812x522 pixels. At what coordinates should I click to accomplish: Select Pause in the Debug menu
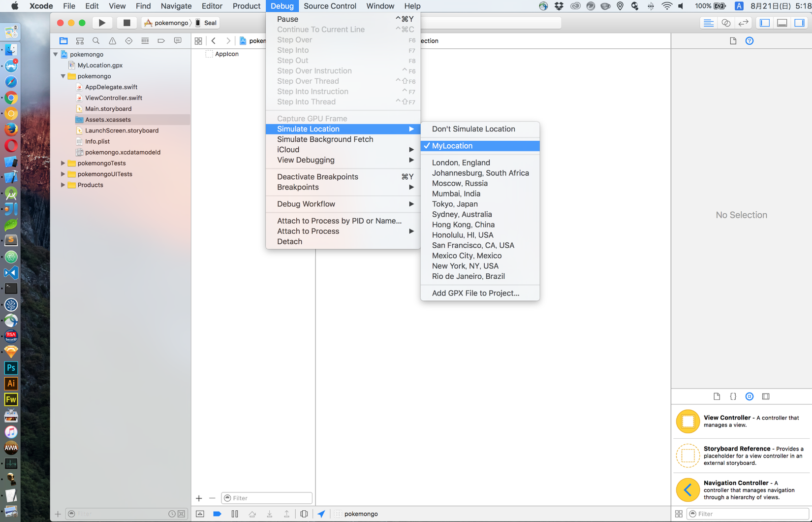coord(343,19)
